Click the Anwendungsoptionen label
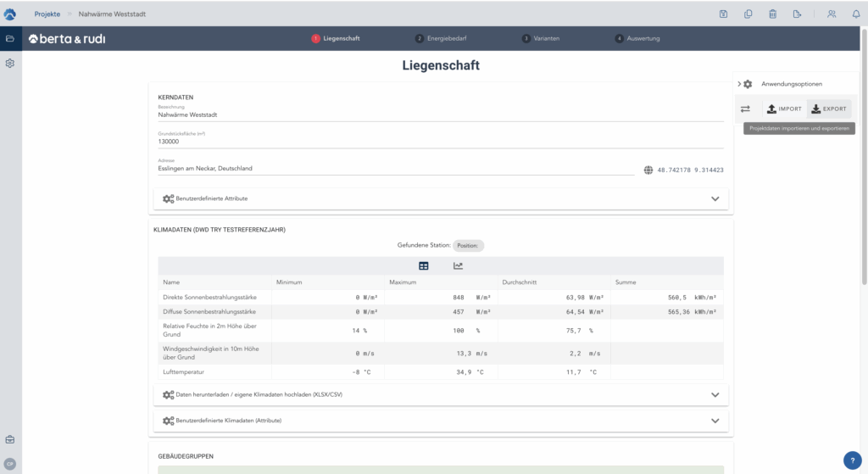Image resolution: width=868 pixels, height=474 pixels. coord(792,84)
